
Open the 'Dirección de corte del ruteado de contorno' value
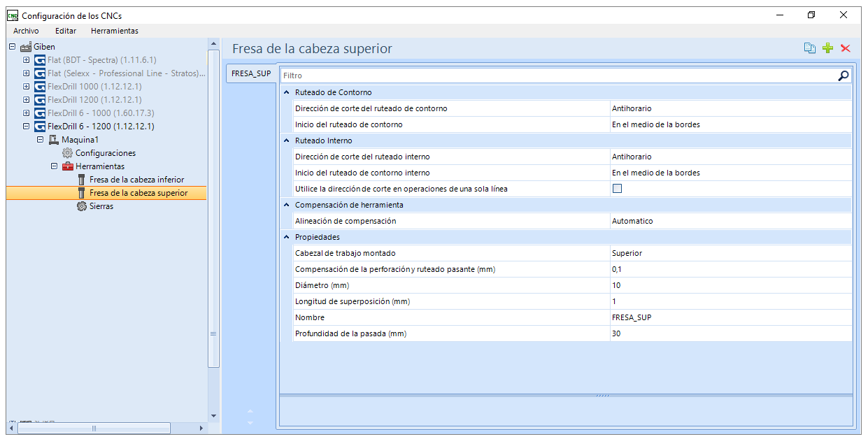[x=730, y=108]
